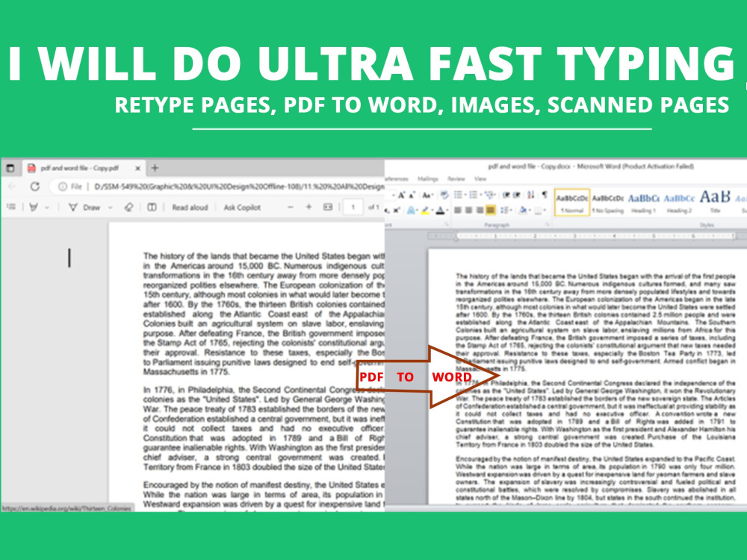Screen dimensions: 747x560
Task: Click the PDF fit to width icon
Action: coord(328,207)
